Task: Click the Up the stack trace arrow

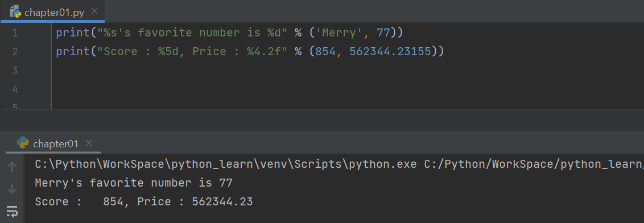Action: tap(13, 166)
